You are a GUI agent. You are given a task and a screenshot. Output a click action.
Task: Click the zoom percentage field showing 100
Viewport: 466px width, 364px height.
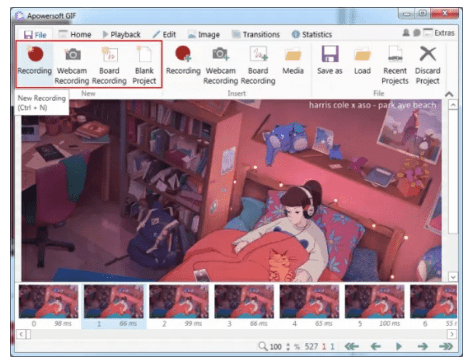(x=275, y=347)
